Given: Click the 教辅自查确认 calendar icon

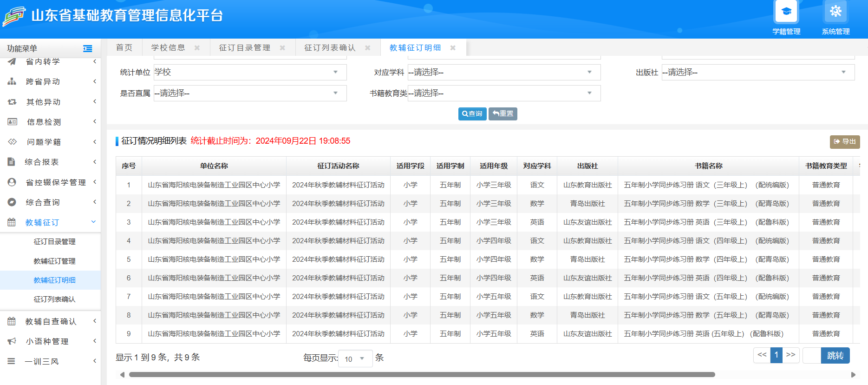Looking at the screenshot, I should 12,321.
